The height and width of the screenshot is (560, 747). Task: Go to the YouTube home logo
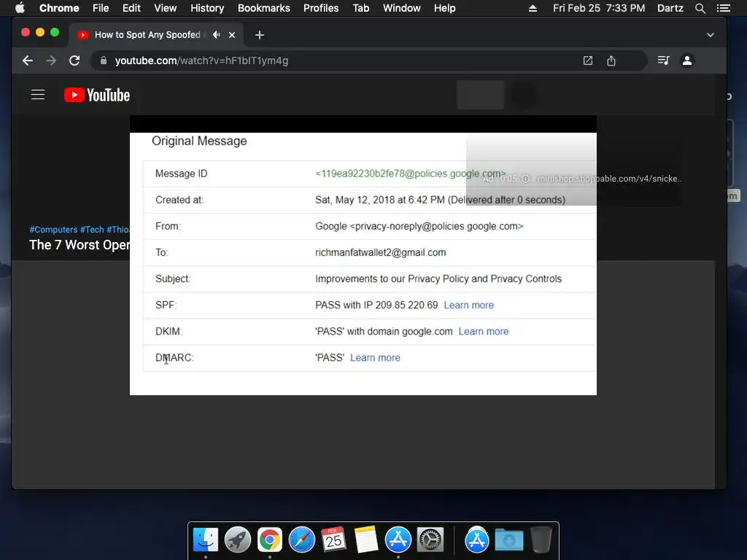(97, 95)
